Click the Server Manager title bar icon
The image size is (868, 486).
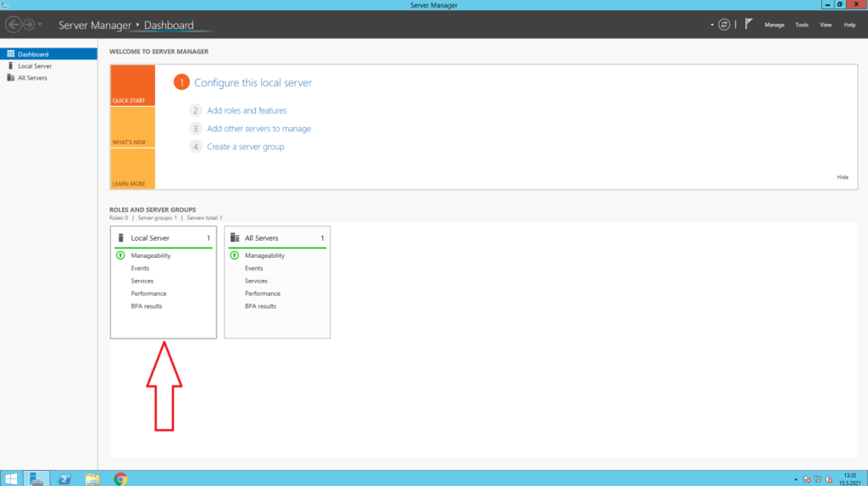point(5,5)
